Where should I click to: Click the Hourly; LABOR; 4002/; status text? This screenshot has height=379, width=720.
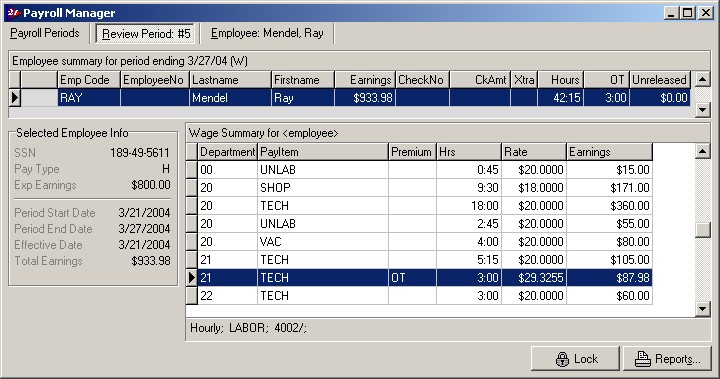coord(248,328)
